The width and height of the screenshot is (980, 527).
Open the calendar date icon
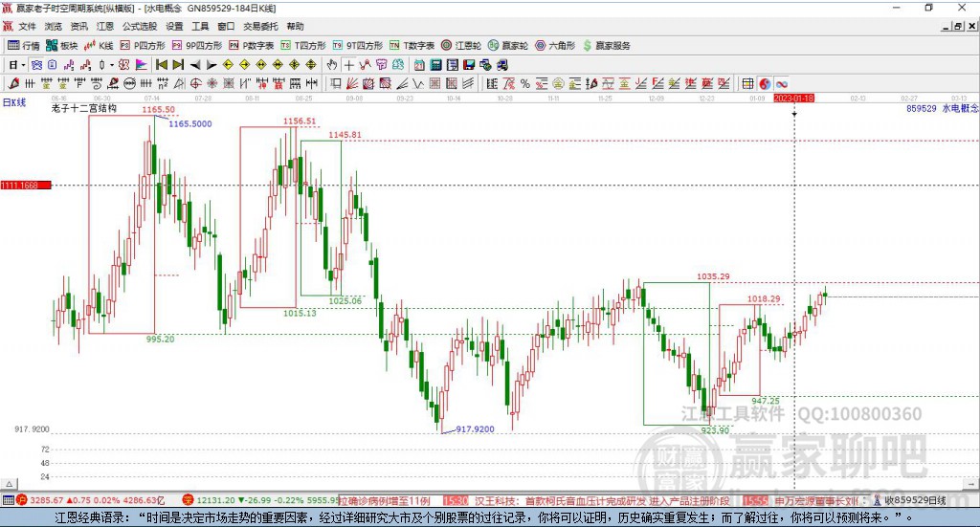click(419, 65)
